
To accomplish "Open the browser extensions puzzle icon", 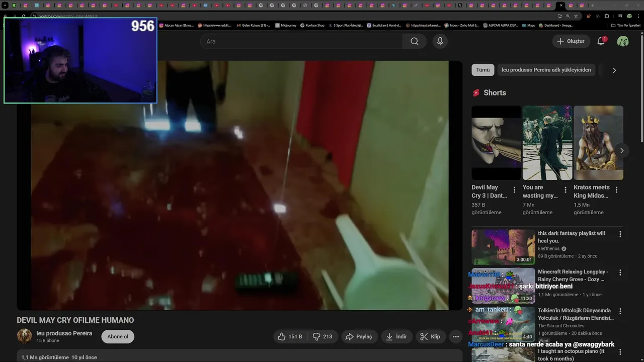I will [x=606, y=16].
